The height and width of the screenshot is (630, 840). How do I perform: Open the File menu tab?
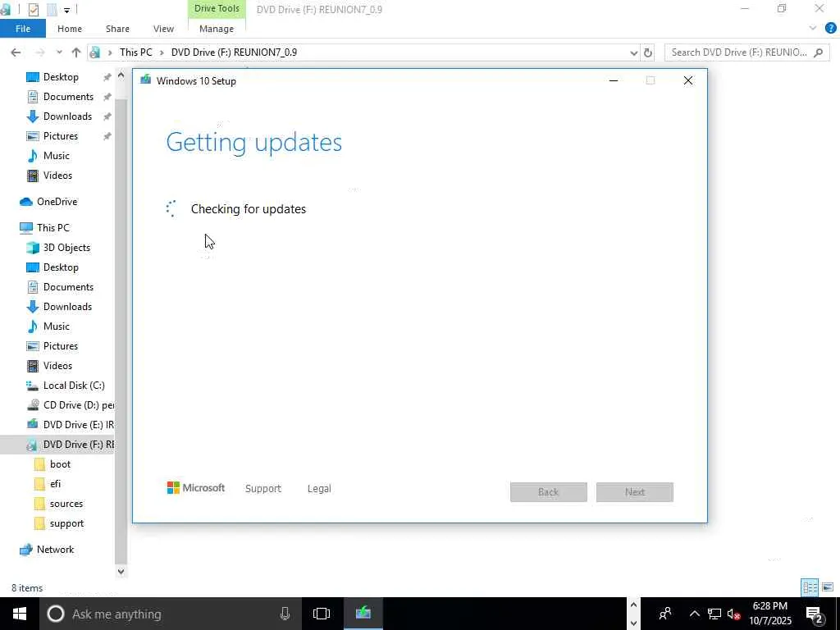coord(23,29)
